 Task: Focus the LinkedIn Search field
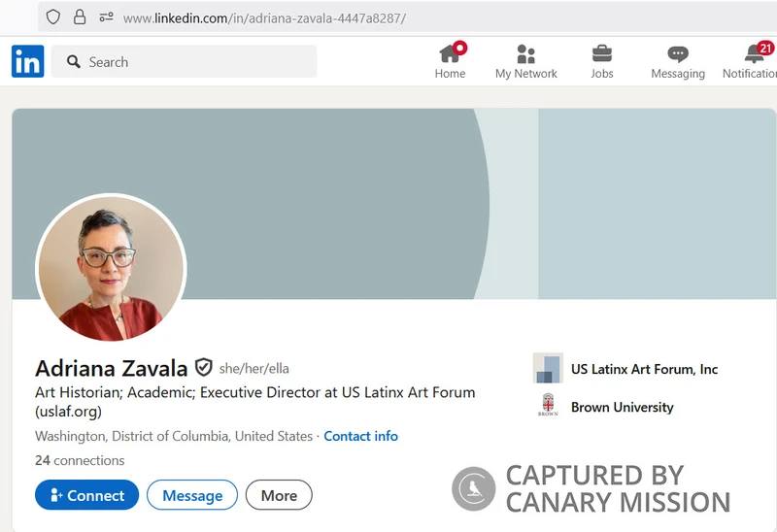184,61
